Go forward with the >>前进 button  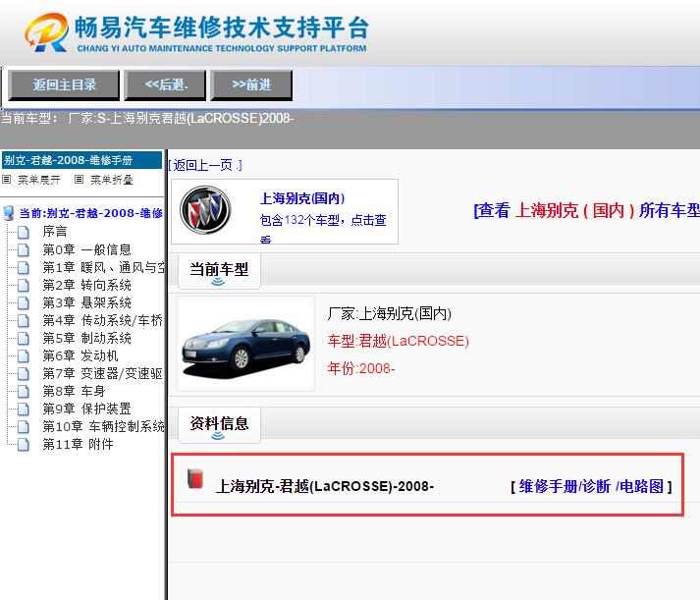(x=251, y=84)
